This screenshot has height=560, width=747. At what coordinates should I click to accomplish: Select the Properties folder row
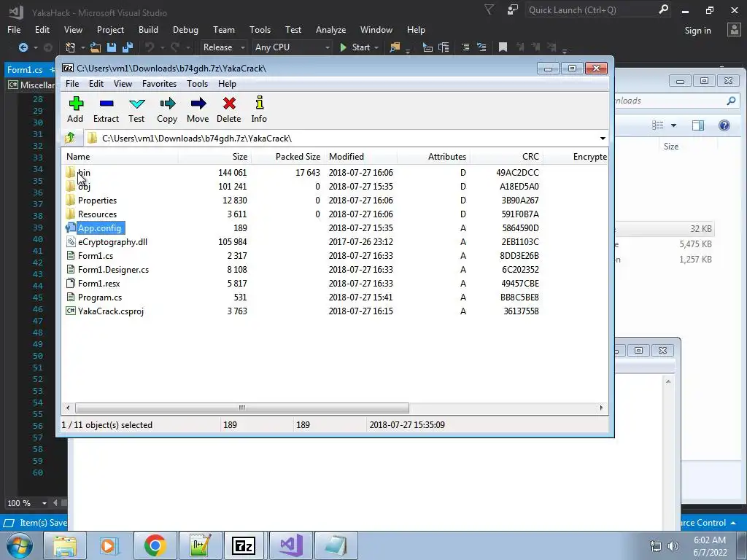tap(334, 200)
